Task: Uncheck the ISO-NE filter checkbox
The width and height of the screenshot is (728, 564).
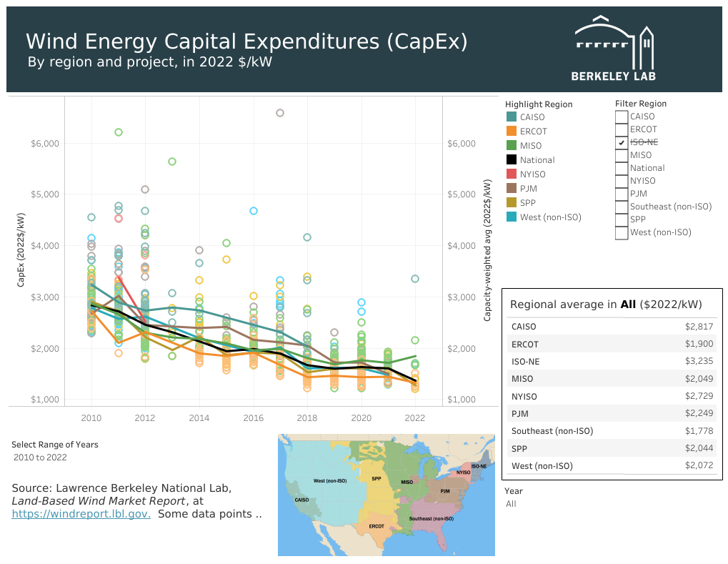Action: click(622, 142)
